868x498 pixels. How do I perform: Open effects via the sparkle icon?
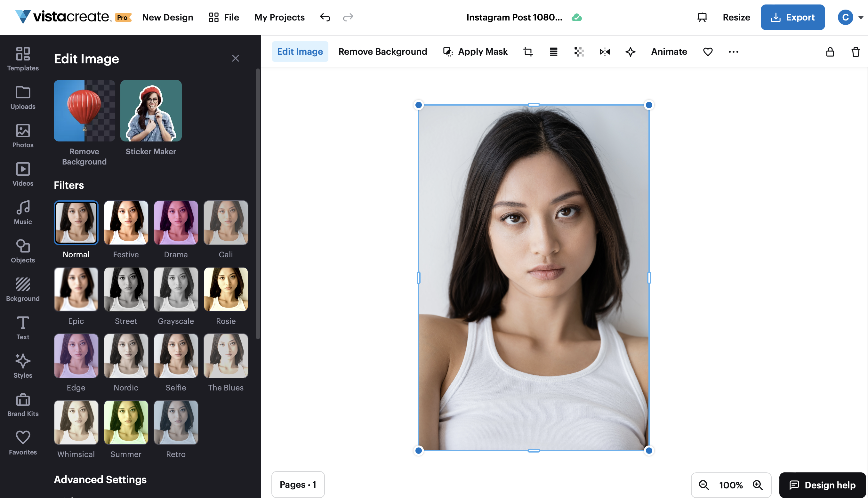click(x=630, y=52)
